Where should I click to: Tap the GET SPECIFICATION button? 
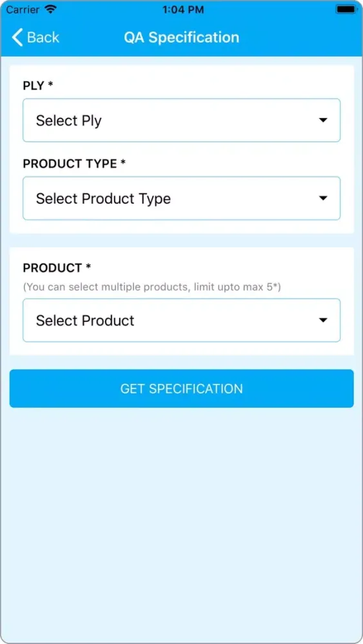(181, 388)
